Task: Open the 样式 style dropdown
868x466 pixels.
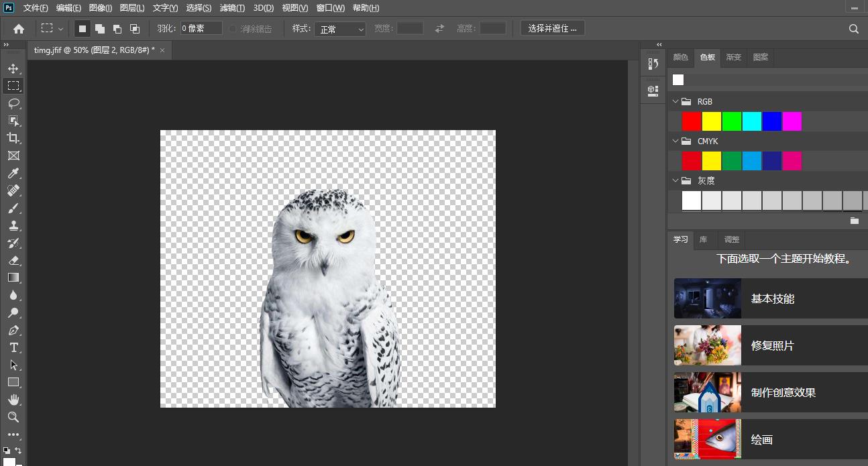Action: click(341, 29)
